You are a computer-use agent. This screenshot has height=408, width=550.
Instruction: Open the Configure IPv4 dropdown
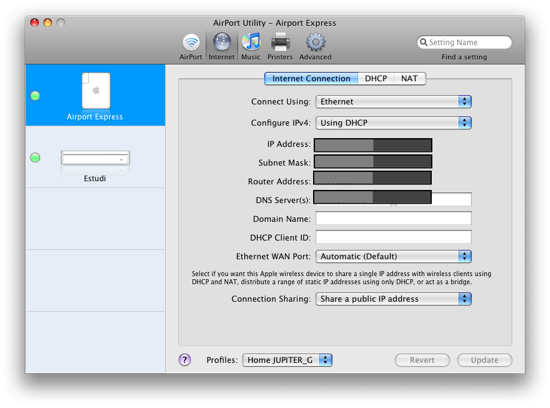[394, 123]
